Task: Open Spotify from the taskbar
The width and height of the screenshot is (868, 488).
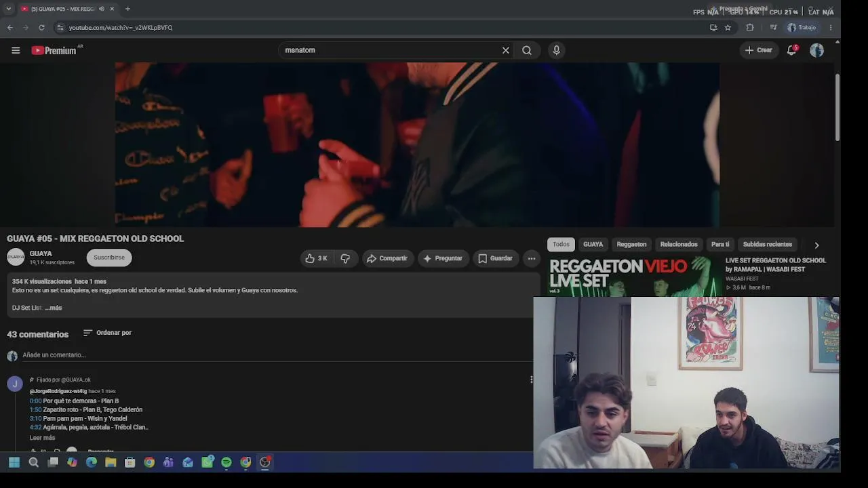Action: click(x=226, y=462)
